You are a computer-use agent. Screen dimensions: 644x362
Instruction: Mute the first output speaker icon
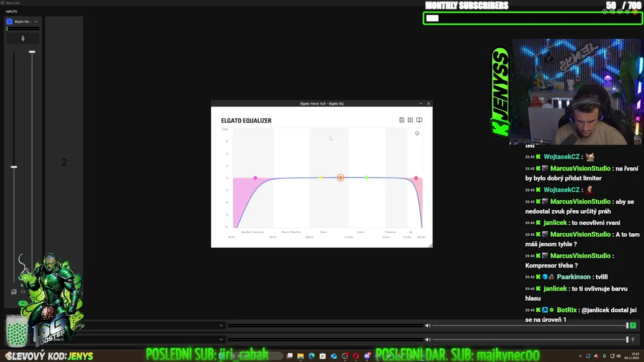coord(428,325)
